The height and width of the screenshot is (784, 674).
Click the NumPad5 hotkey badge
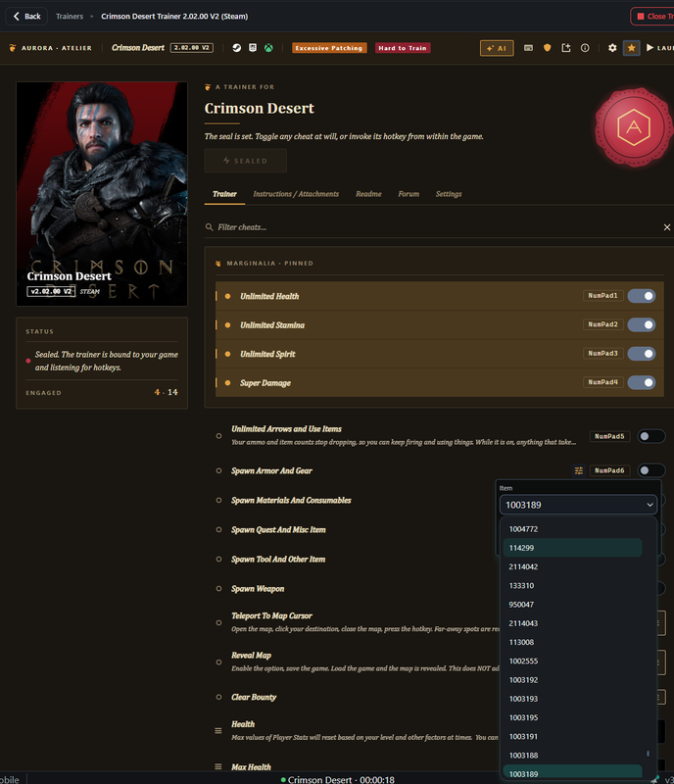tap(609, 436)
